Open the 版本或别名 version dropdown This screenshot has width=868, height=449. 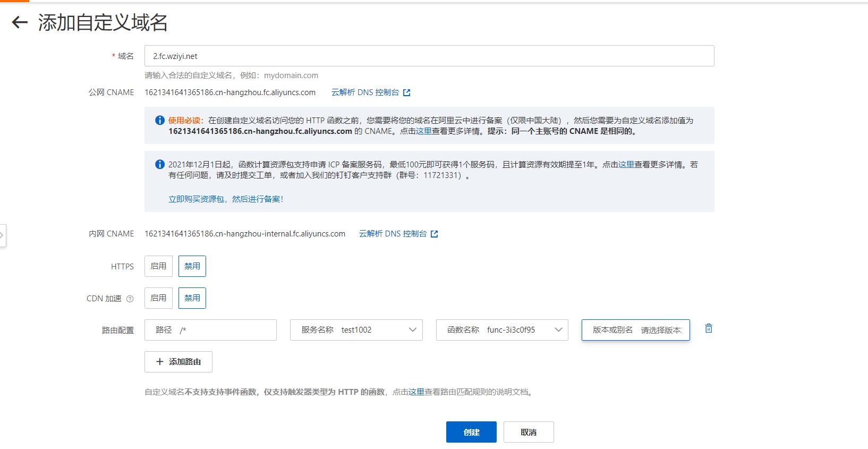tap(636, 330)
